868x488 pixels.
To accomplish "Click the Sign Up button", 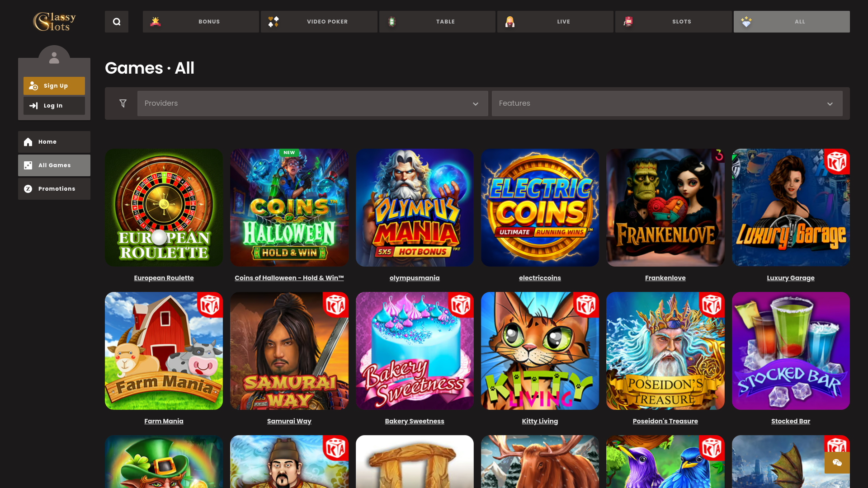I will (54, 85).
